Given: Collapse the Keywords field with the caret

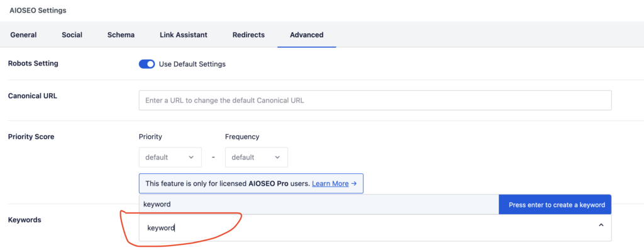Looking at the screenshot, I should [x=601, y=225].
